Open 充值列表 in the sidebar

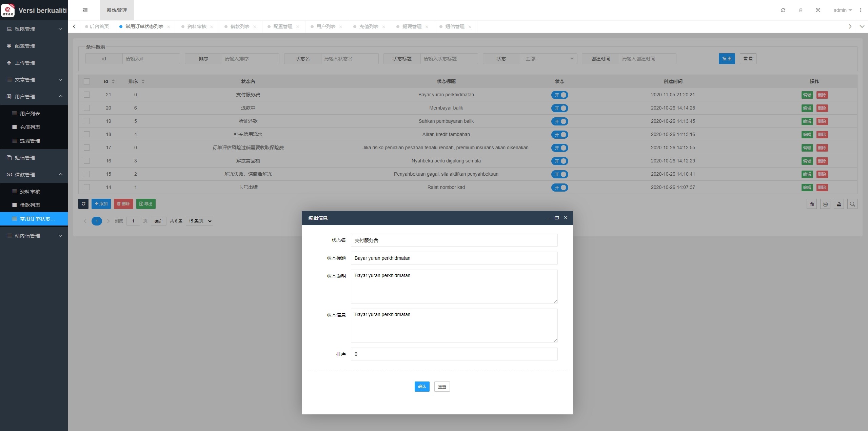tap(30, 127)
